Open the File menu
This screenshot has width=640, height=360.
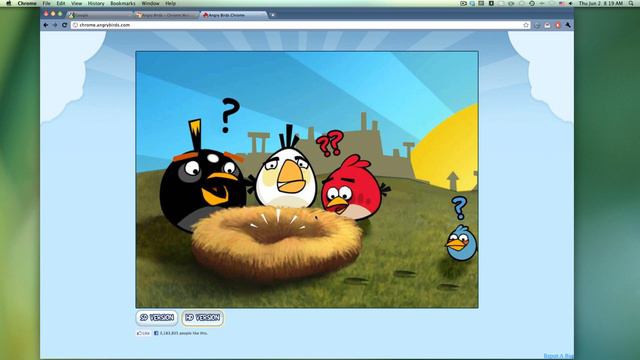47,3
